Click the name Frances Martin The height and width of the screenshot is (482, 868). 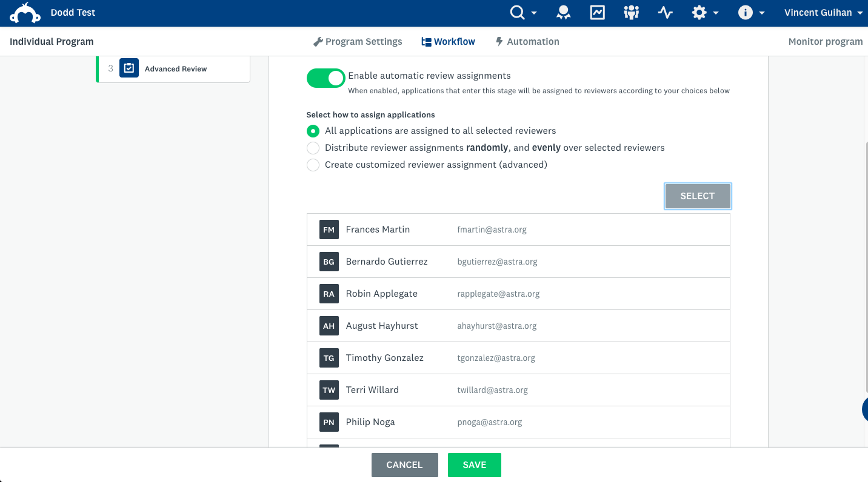(378, 229)
